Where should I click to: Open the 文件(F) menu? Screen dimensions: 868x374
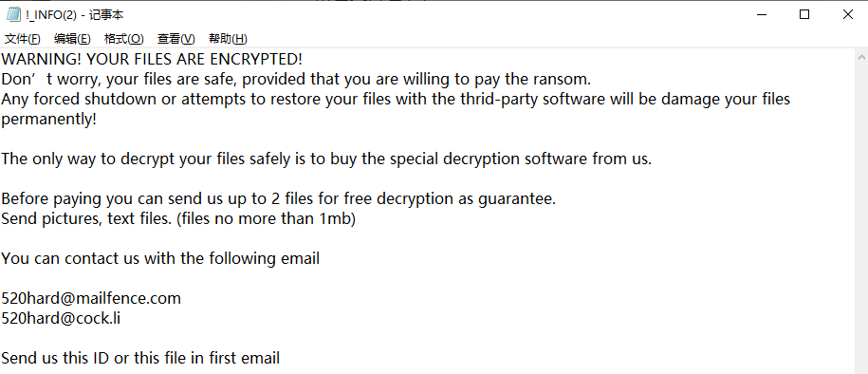pyautogui.click(x=23, y=39)
